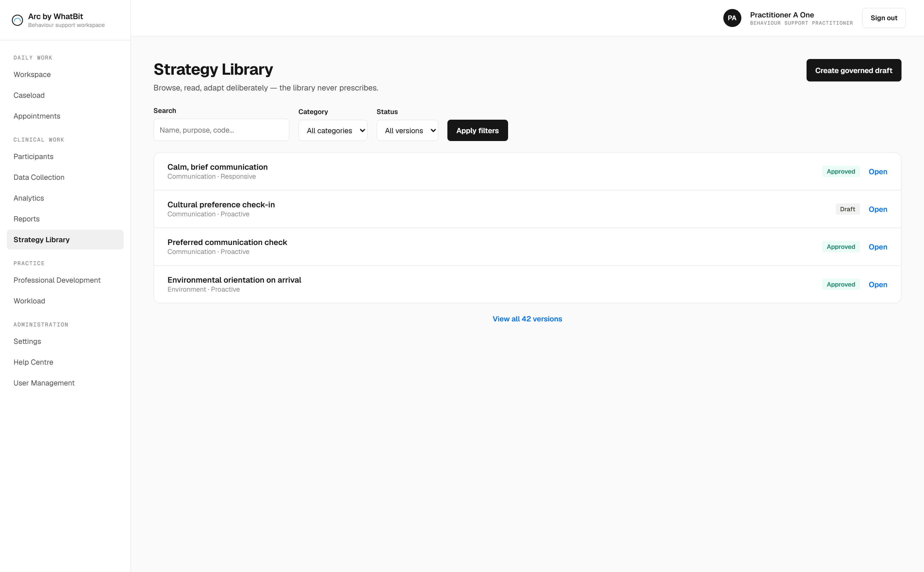Click Approved badge on Calm, brief communication
The height and width of the screenshot is (572, 924).
(x=840, y=171)
